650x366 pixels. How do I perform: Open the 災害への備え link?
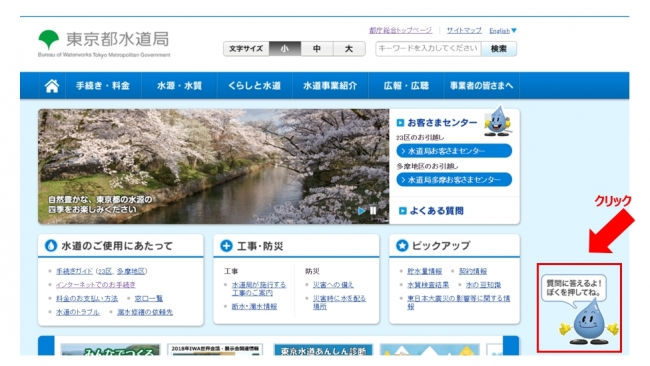333,285
